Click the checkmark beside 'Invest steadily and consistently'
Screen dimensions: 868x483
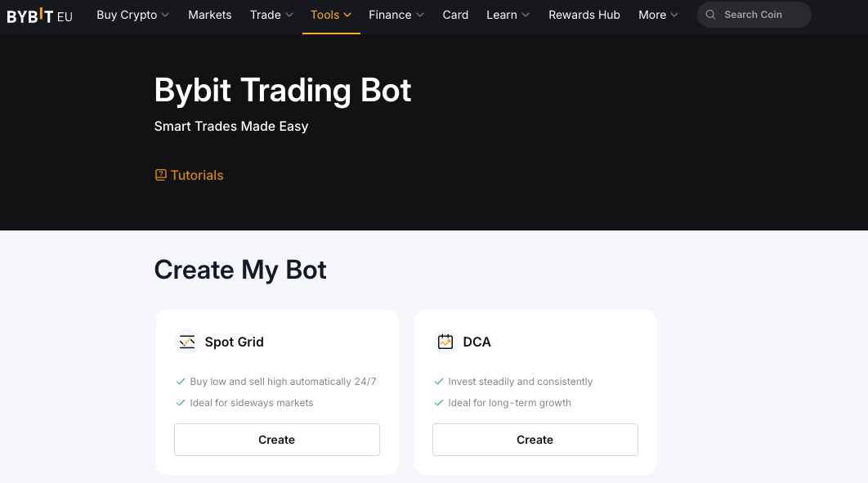[x=438, y=381]
